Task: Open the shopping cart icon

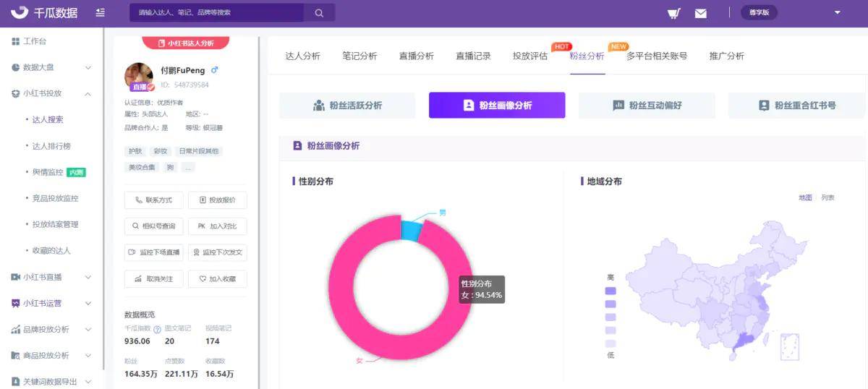Action: [x=673, y=13]
